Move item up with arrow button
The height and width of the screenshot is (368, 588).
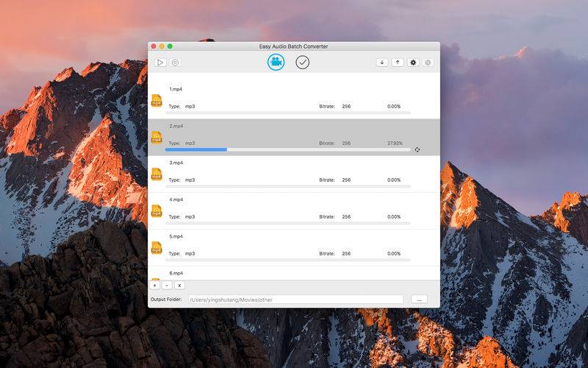pos(398,63)
